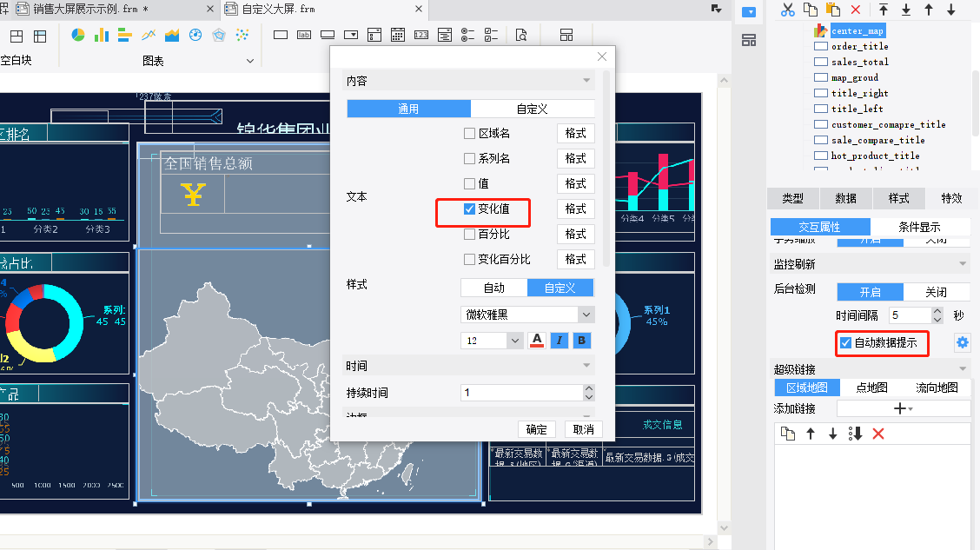Insert a radar chart
Screen dimensions: 980x550
219,35
